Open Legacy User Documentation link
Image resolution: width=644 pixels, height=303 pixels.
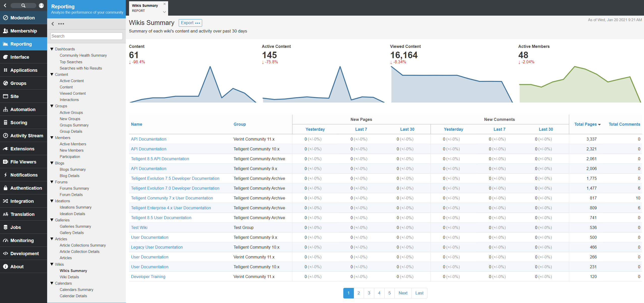(157, 247)
